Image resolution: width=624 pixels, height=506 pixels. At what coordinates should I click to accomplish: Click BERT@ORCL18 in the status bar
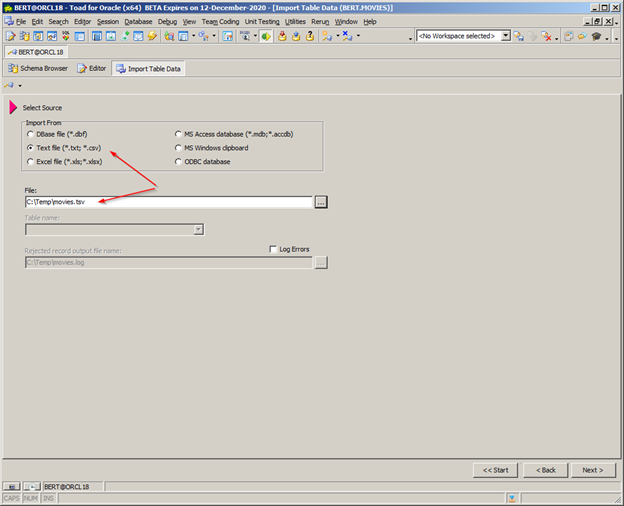(x=66, y=486)
